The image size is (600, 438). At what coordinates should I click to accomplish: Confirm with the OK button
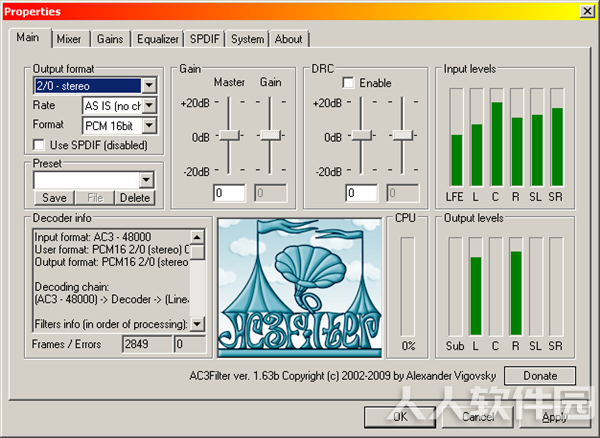click(x=400, y=417)
